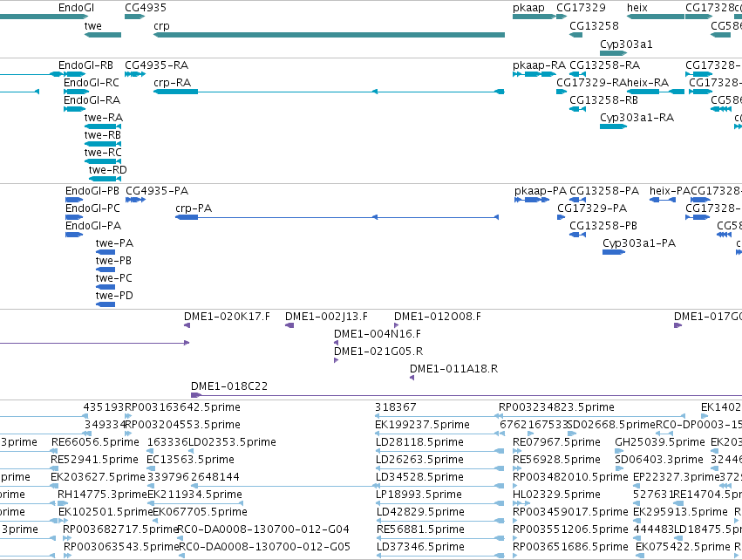Viewport: 742px width, 560px height.
Task: Click EndoGI-PC protein label
Action: click(x=92, y=208)
